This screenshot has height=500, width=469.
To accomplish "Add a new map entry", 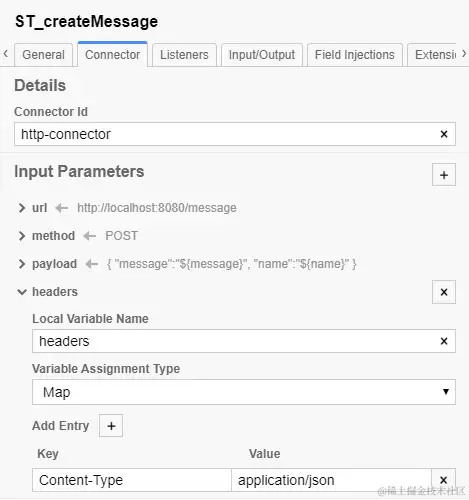I will pos(111,426).
